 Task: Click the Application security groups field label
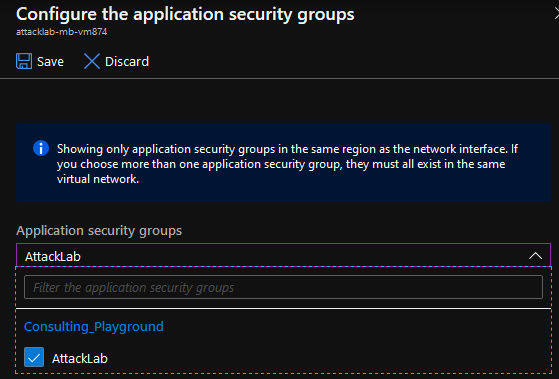[99, 231]
